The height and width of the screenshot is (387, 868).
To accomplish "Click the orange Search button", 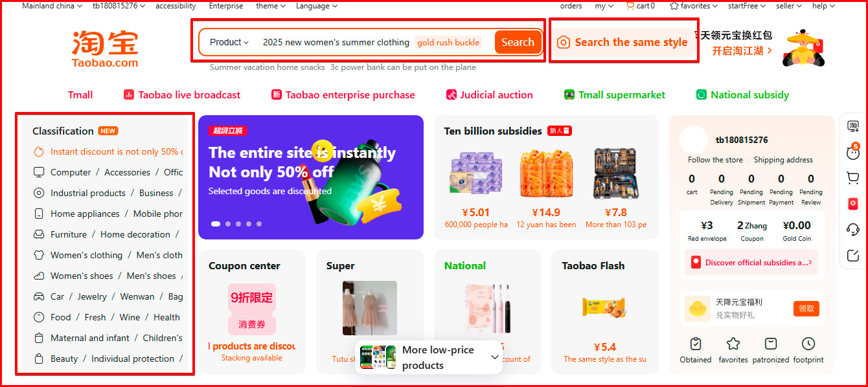I will (518, 42).
